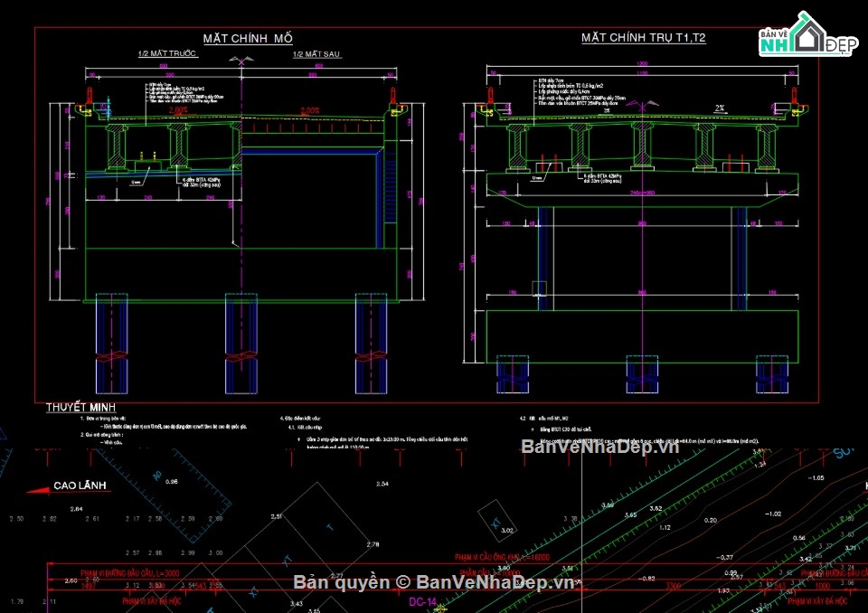
Task: Select the CAO LÃNH text label
Action: tap(81, 486)
